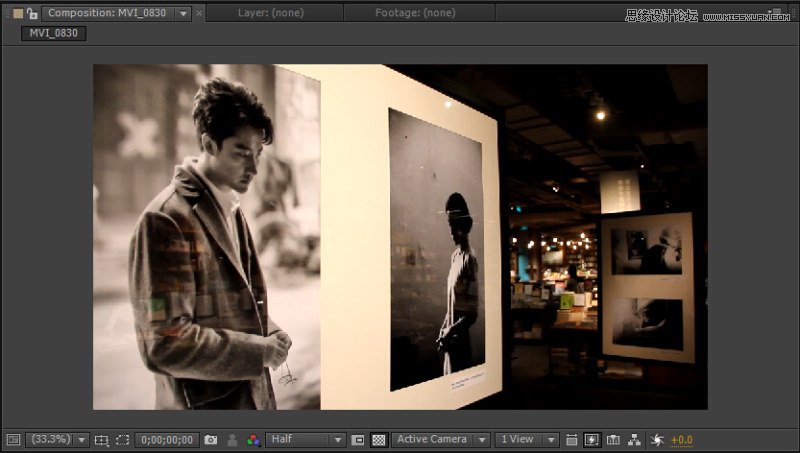
Task: Expand the Half resolution dropdown
Action: pos(305,440)
